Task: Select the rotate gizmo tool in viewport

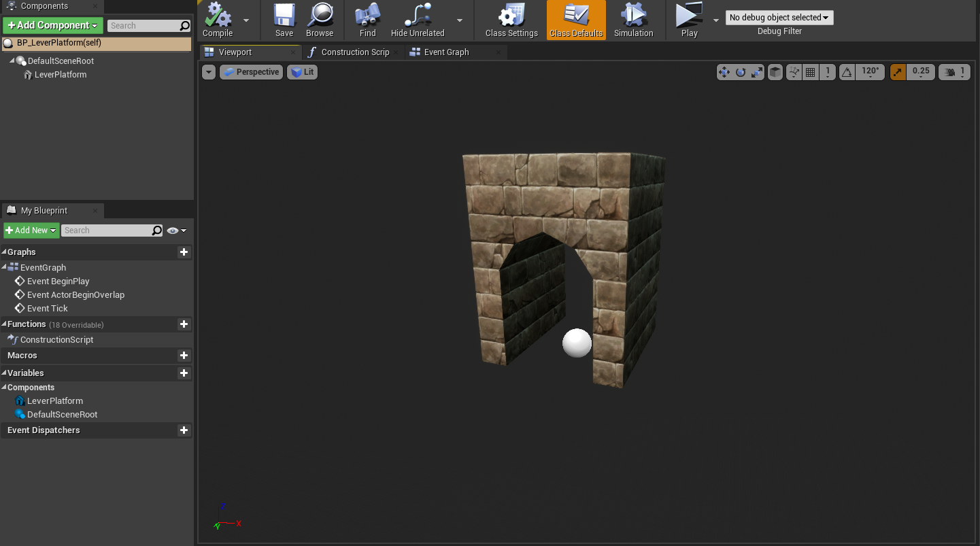Action: tap(741, 72)
